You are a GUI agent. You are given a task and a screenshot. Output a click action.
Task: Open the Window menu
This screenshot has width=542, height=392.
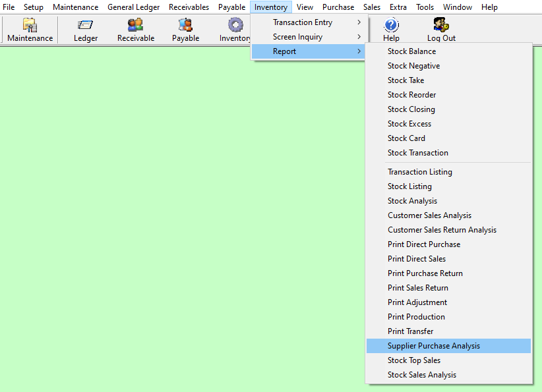tap(458, 7)
